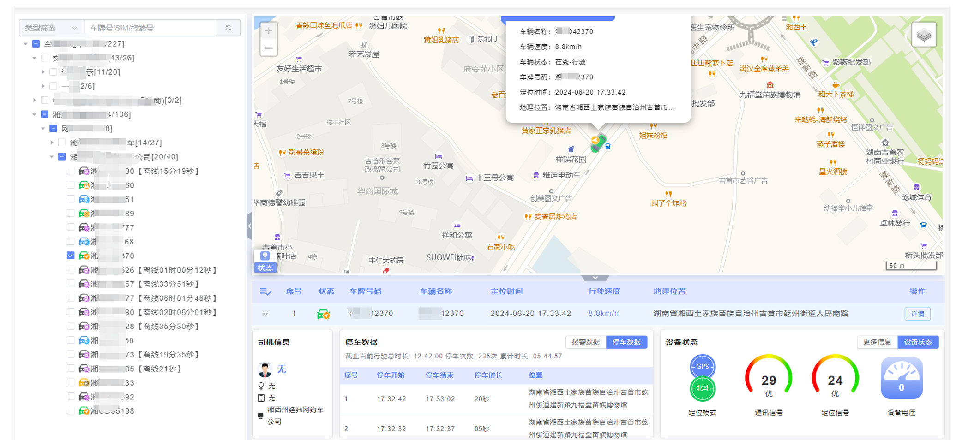The image size is (980, 440).
Task: Check the group checkbox labeled 商)[0/2]
Action: 45,100
